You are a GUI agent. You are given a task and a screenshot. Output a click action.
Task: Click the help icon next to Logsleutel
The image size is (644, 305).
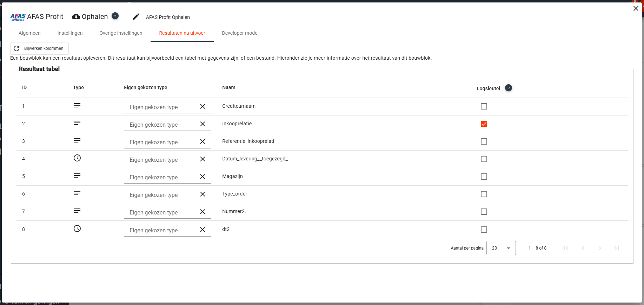click(x=508, y=88)
